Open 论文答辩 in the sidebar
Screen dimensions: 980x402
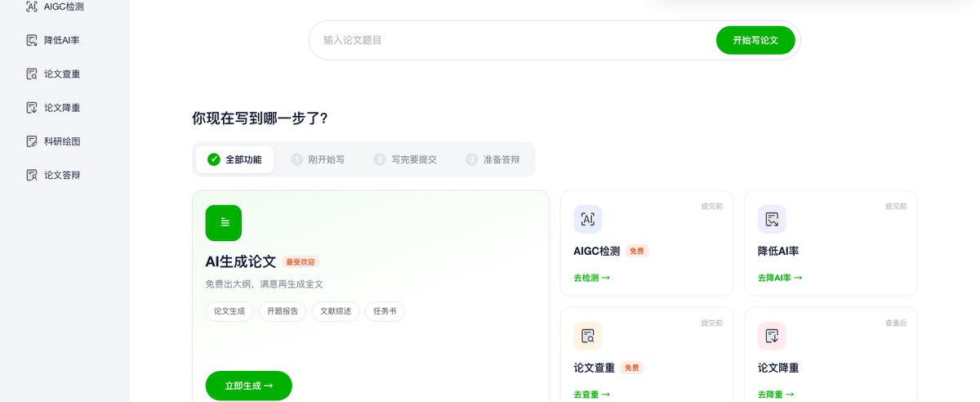coord(64,175)
